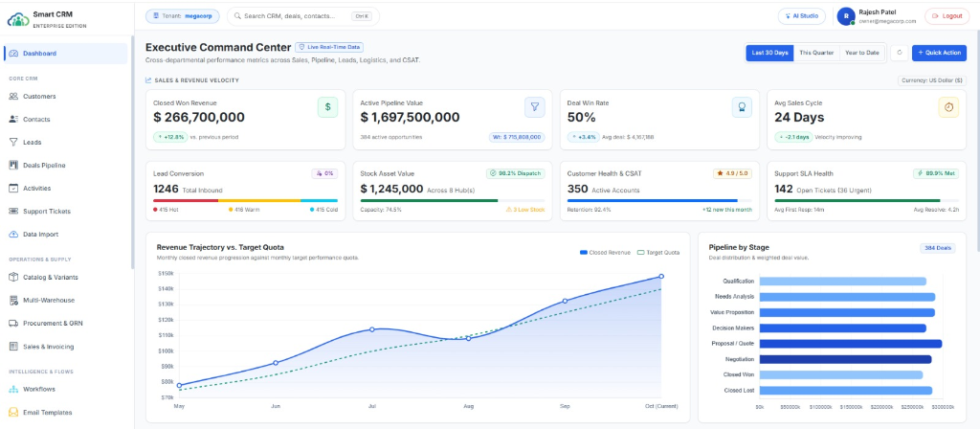This screenshot has width=980, height=429.
Task: Click the Workflows sidebar icon
Action: (13, 389)
